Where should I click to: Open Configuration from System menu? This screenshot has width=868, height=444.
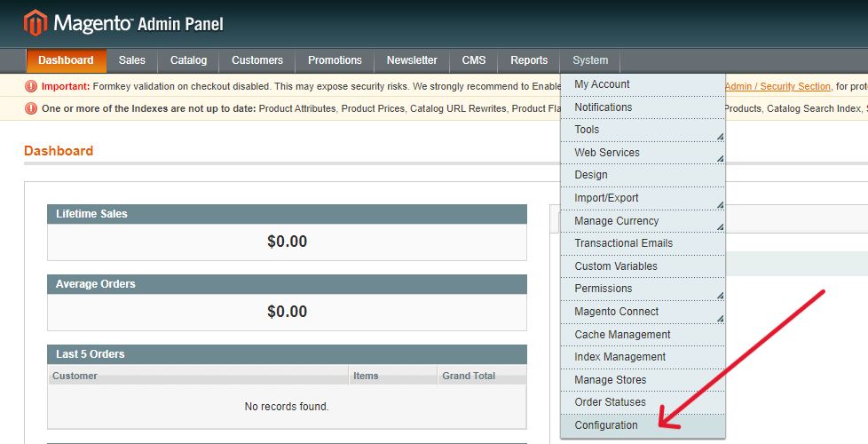tap(606, 425)
